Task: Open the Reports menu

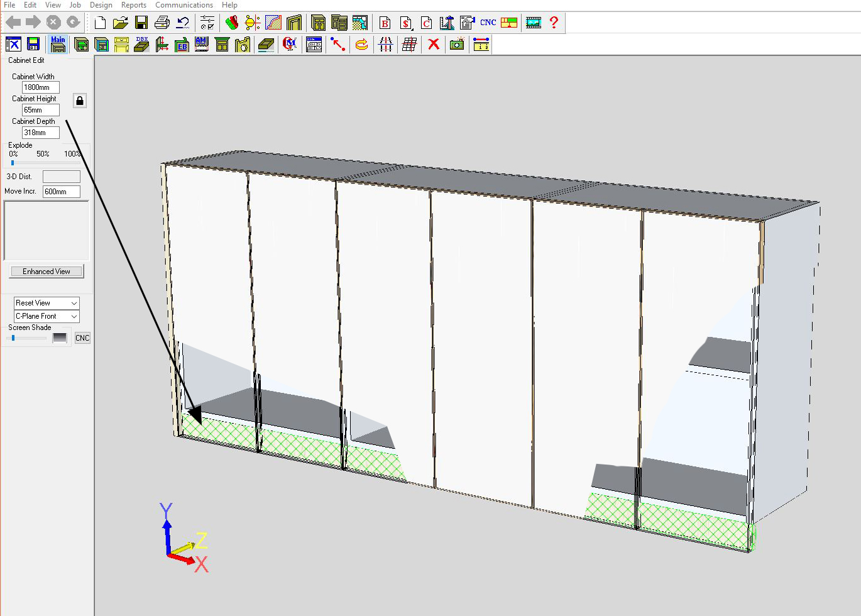Action: click(x=133, y=5)
